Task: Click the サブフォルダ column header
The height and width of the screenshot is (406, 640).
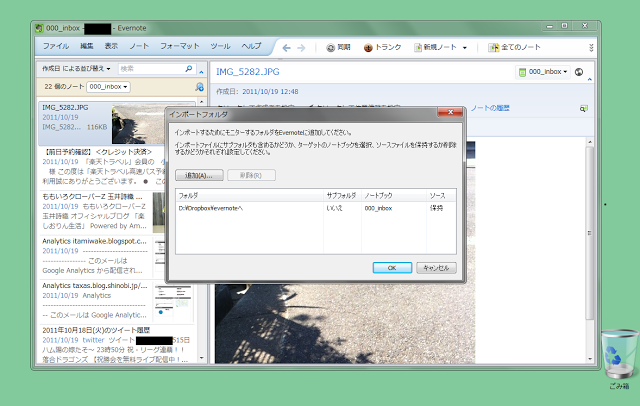Action: [x=342, y=195]
